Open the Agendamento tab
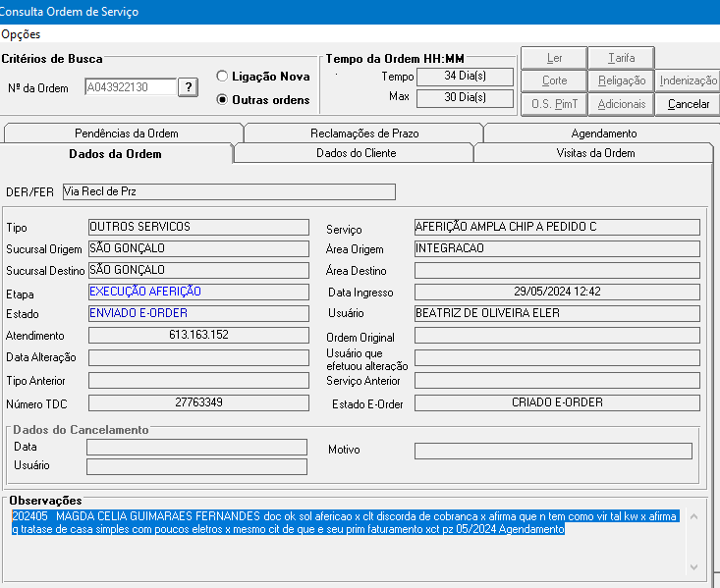Viewport: 720px width, 588px height. (603, 134)
